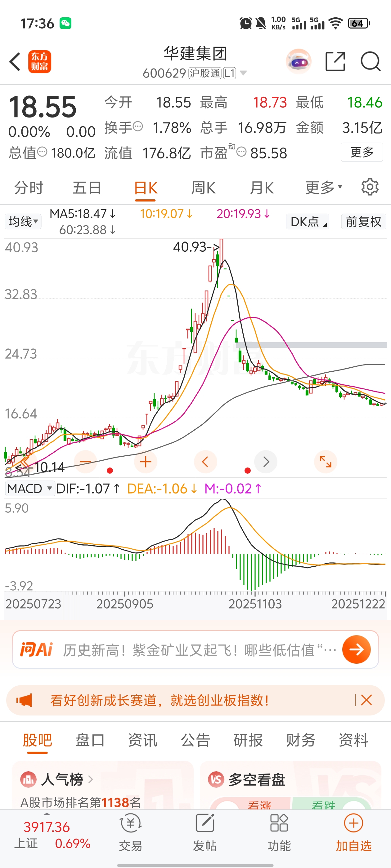Expand the 上证 index bar arrow
Image resolution: width=391 pixels, height=868 pixels.
tap(47, 814)
